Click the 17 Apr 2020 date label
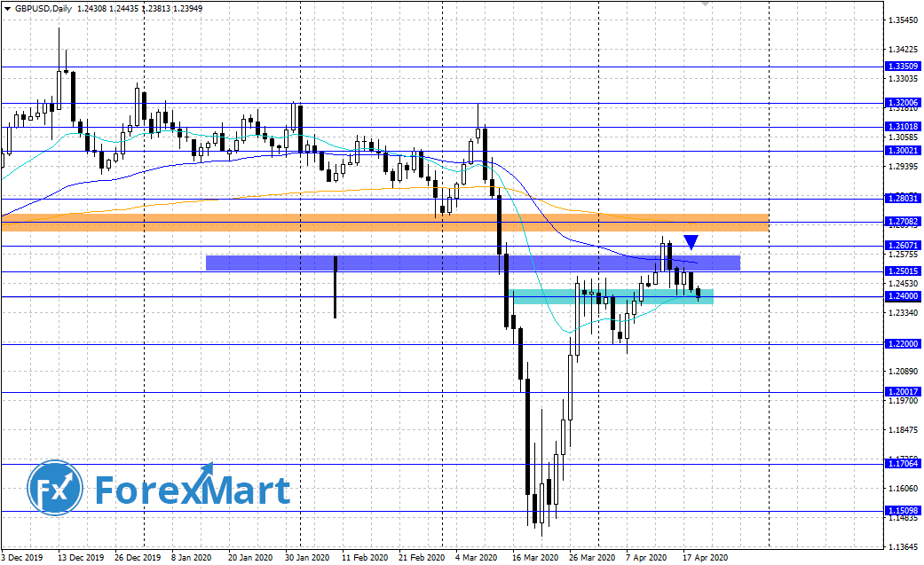924x565 pixels. [706, 558]
